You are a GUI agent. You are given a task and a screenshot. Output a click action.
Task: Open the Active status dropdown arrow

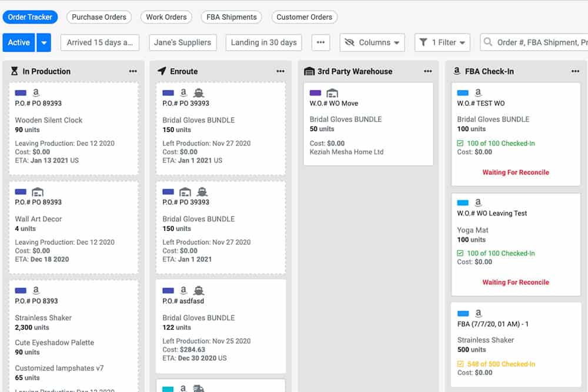(x=42, y=42)
